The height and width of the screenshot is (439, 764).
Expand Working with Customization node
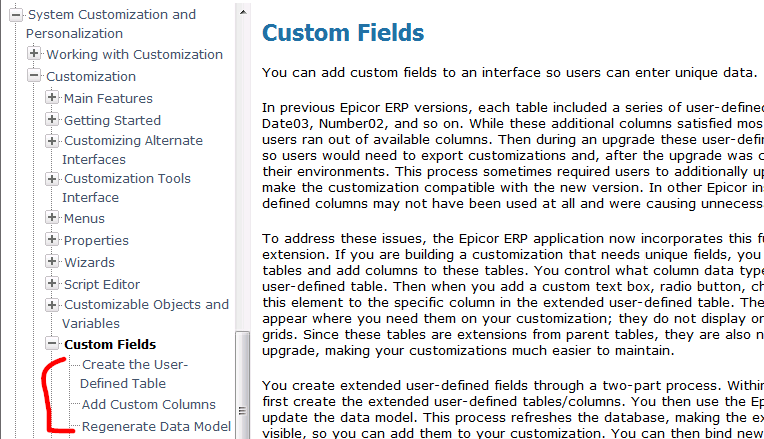pos(34,53)
